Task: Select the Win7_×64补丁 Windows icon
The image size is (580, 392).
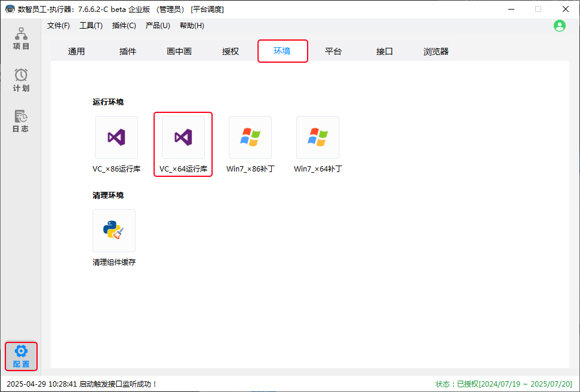Action: [318, 138]
